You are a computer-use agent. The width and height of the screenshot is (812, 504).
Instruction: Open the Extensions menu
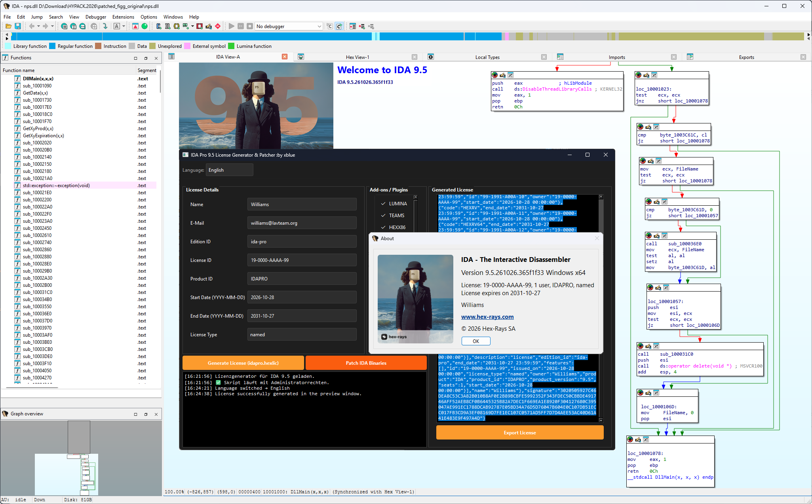coord(123,17)
